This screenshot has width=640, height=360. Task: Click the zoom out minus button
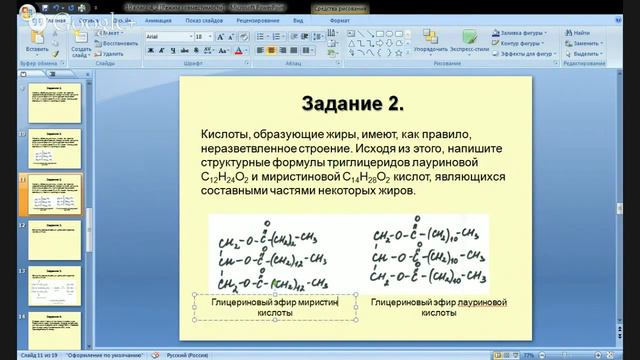(x=542, y=356)
